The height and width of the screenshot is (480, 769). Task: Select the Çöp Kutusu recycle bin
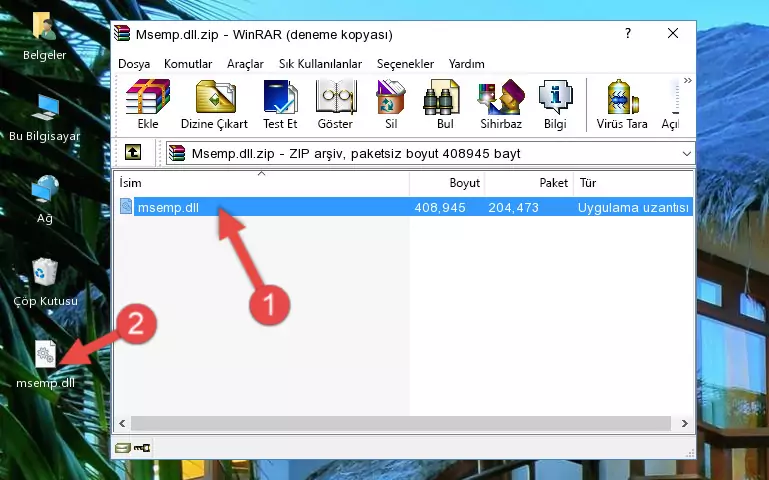coord(45,282)
